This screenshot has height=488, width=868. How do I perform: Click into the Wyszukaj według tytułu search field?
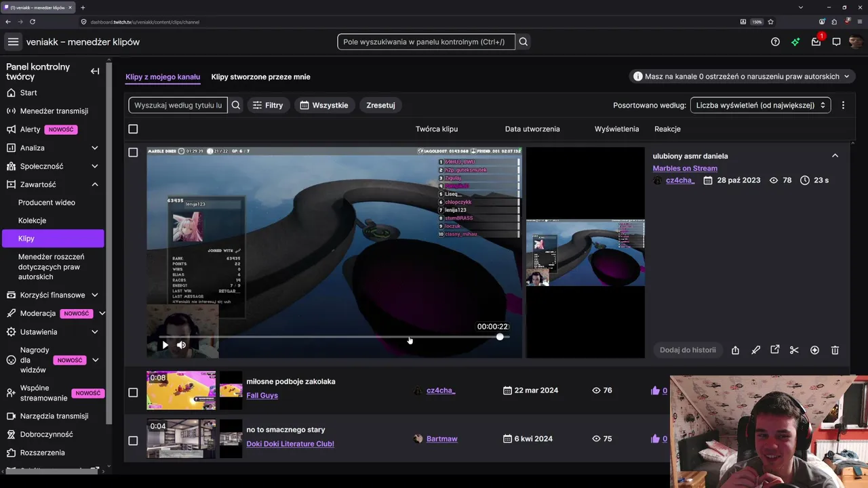(x=178, y=105)
